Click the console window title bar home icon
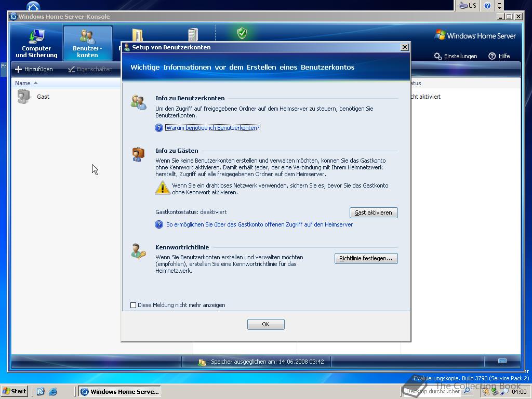 pyautogui.click(x=14, y=16)
